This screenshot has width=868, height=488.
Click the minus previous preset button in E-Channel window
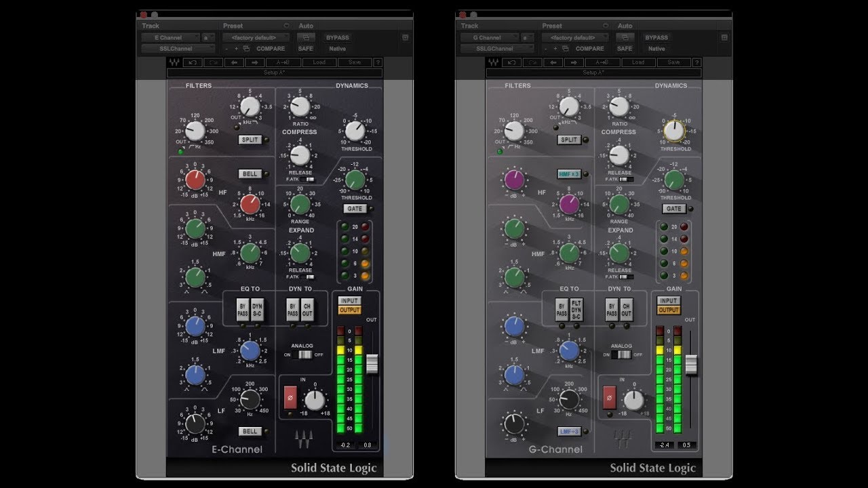coord(227,49)
